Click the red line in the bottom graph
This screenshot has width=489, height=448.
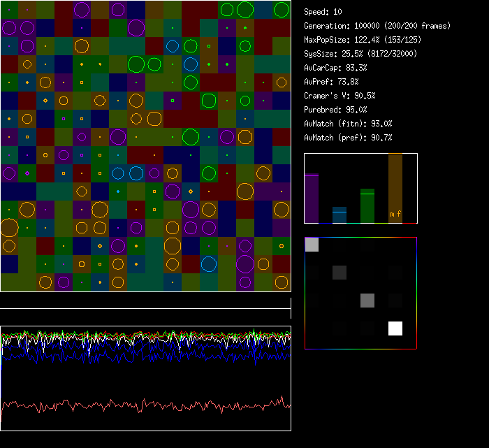click(140, 406)
